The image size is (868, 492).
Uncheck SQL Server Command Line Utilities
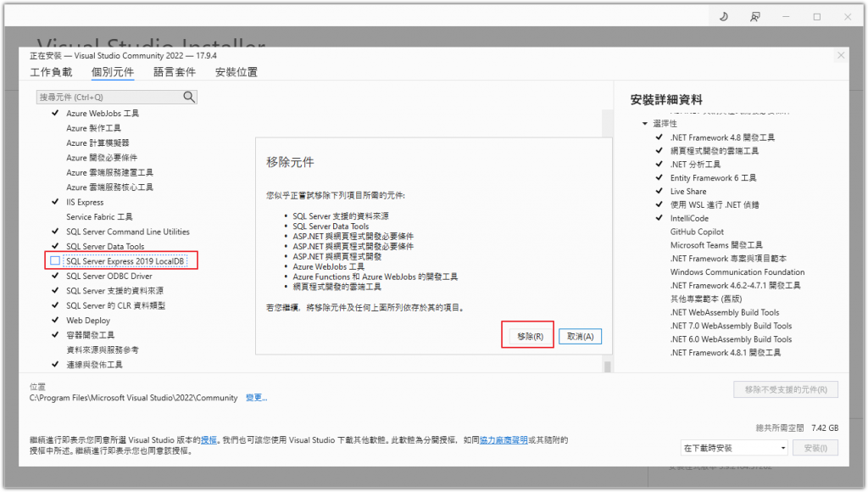click(x=55, y=232)
